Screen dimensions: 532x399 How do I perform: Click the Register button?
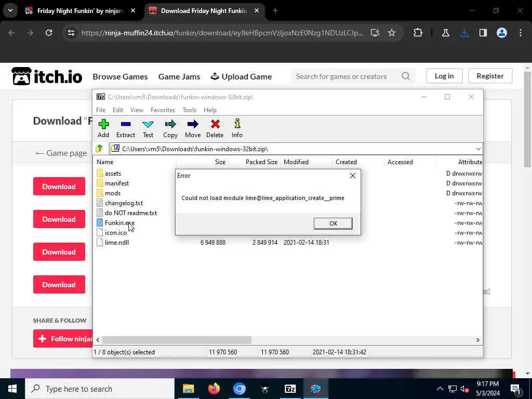pos(490,76)
